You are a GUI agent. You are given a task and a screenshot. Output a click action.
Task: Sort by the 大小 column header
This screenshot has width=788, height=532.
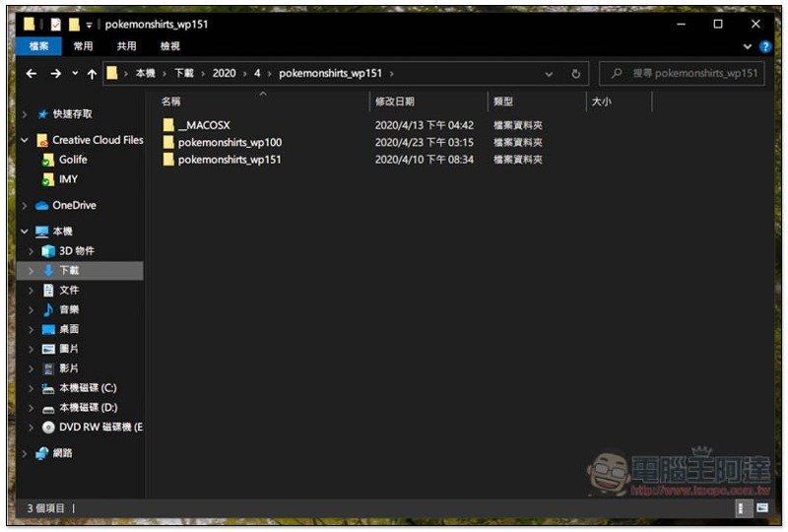tap(602, 101)
